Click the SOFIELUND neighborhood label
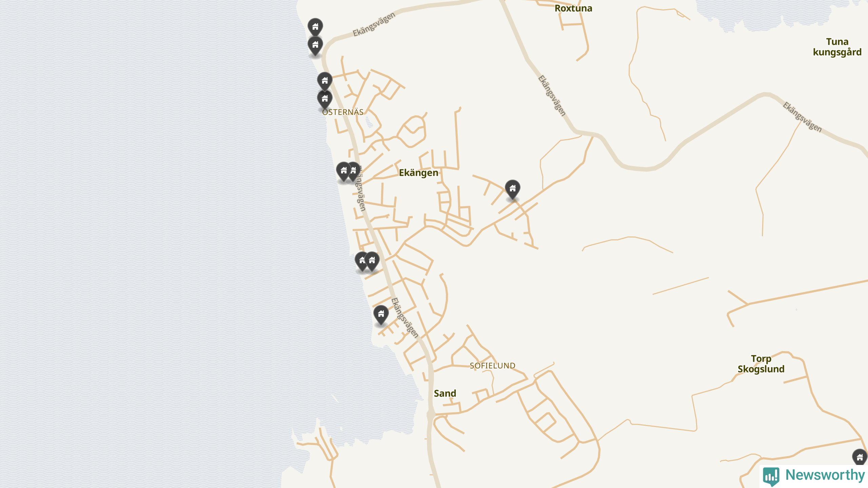 pos(492,366)
